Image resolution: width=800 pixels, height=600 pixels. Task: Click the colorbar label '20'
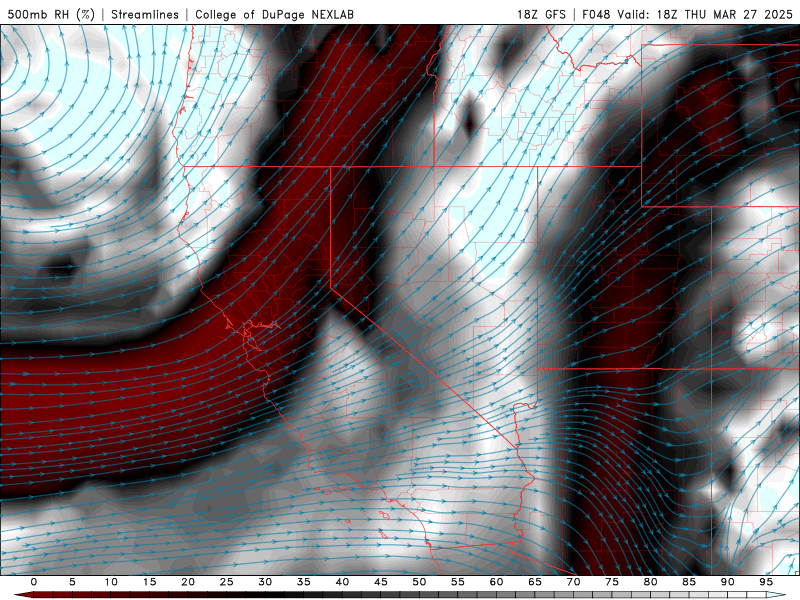click(188, 582)
